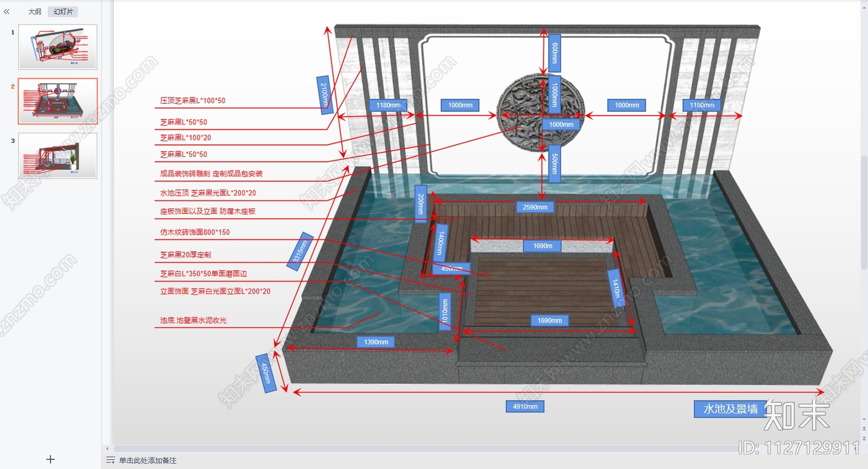The image size is (868, 469).
Task: Add a new slide with the plus button
Action: 50,459
